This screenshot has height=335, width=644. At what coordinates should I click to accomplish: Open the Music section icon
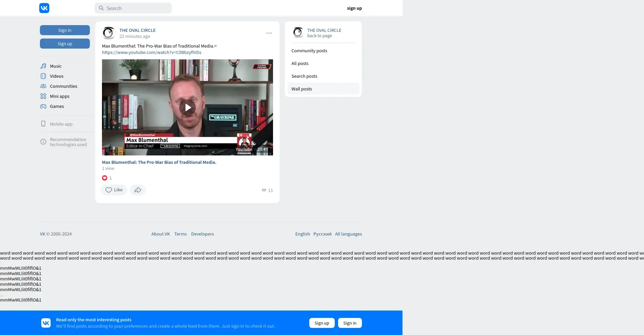tap(43, 66)
